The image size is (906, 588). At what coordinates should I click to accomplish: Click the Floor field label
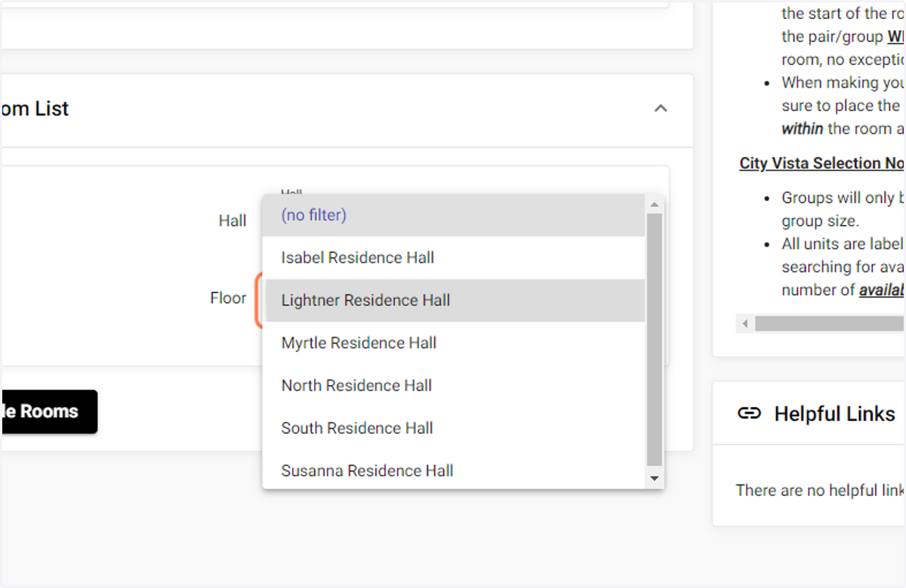click(x=228, y=298)
